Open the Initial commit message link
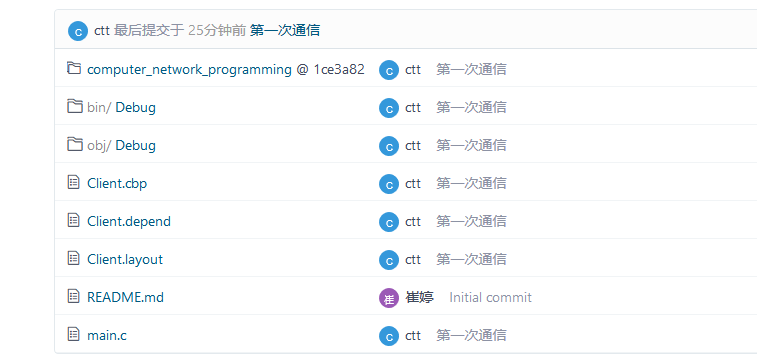This screenshot has height=361, width=757. click(x=490, y=298)
